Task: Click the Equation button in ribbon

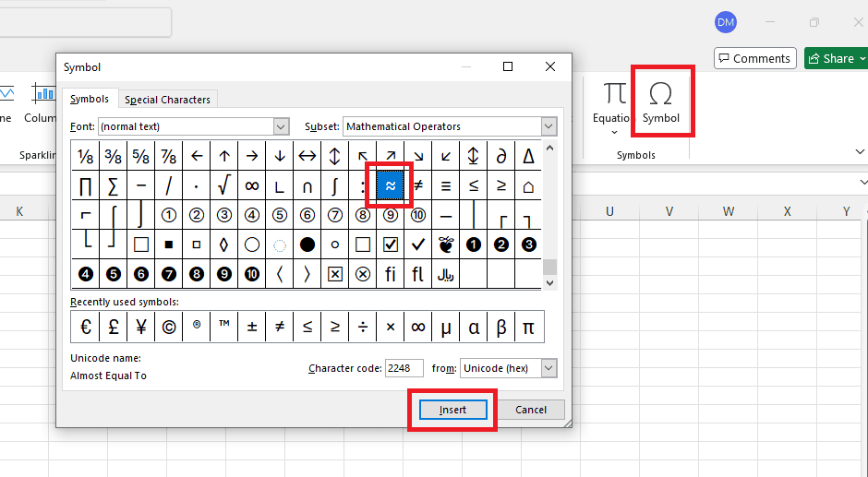Action: 613,103
